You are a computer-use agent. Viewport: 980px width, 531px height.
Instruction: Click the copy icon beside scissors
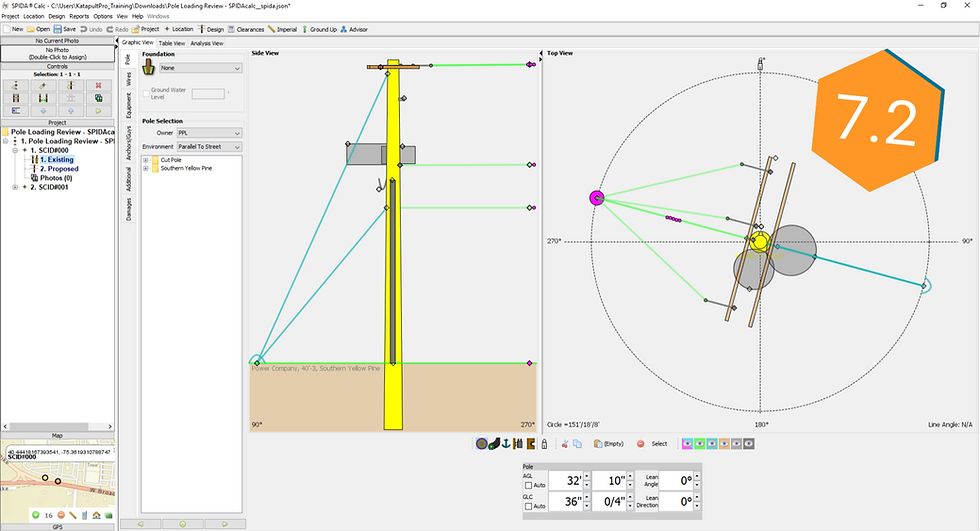pos(578,444)
